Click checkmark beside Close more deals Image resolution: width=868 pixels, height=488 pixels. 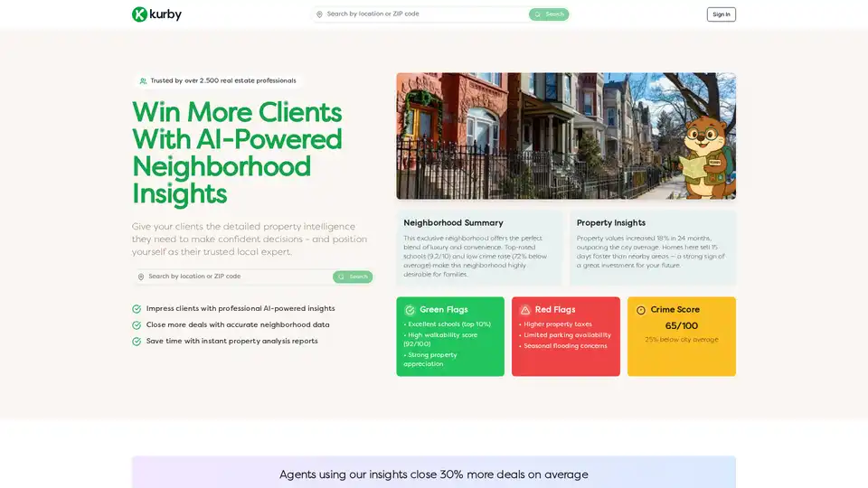coord(137,325)
